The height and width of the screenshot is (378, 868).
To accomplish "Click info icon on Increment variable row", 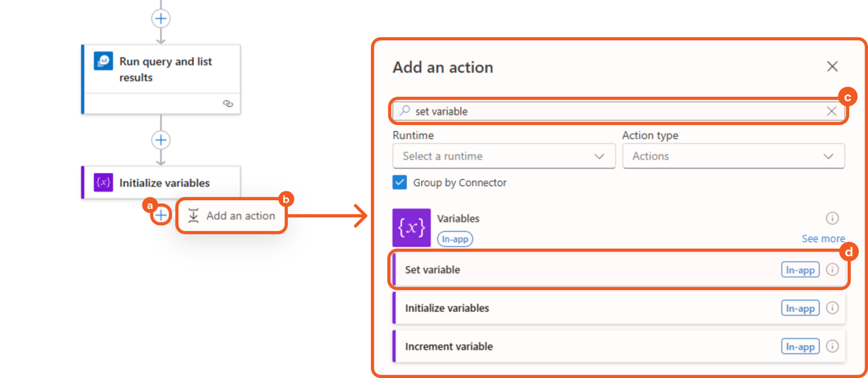I will pos(832,346).
